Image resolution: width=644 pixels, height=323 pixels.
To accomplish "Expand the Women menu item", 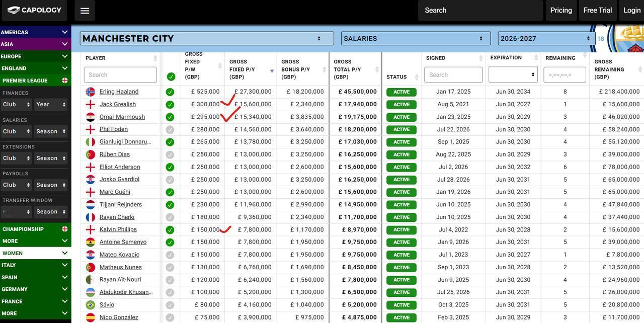I will click(x=35, y=253).
